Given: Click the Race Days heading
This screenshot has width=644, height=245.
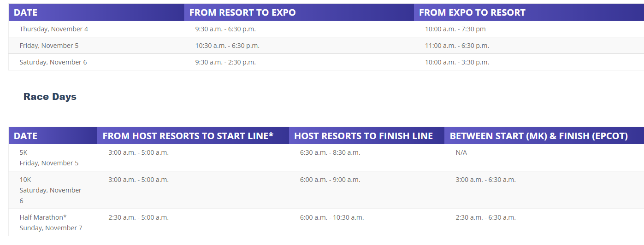Looking at the screenshot, I should click(50, 97).
